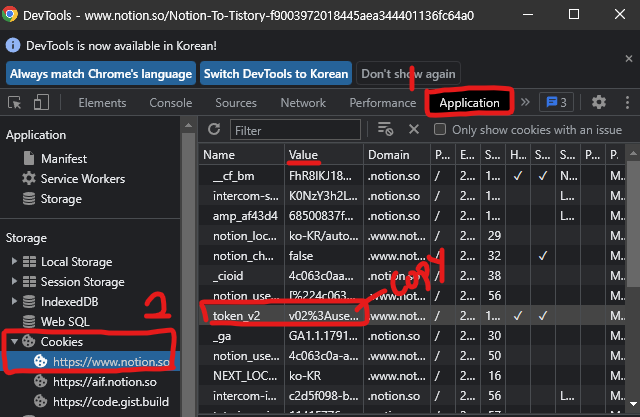
Task: Click the cookie Filter input field
Action: point(295,130)
